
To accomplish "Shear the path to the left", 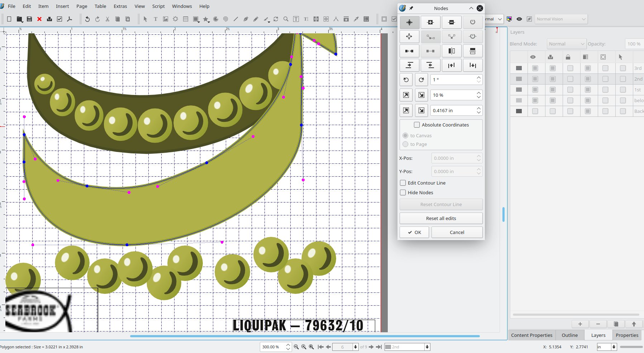I will coord(430,65).
